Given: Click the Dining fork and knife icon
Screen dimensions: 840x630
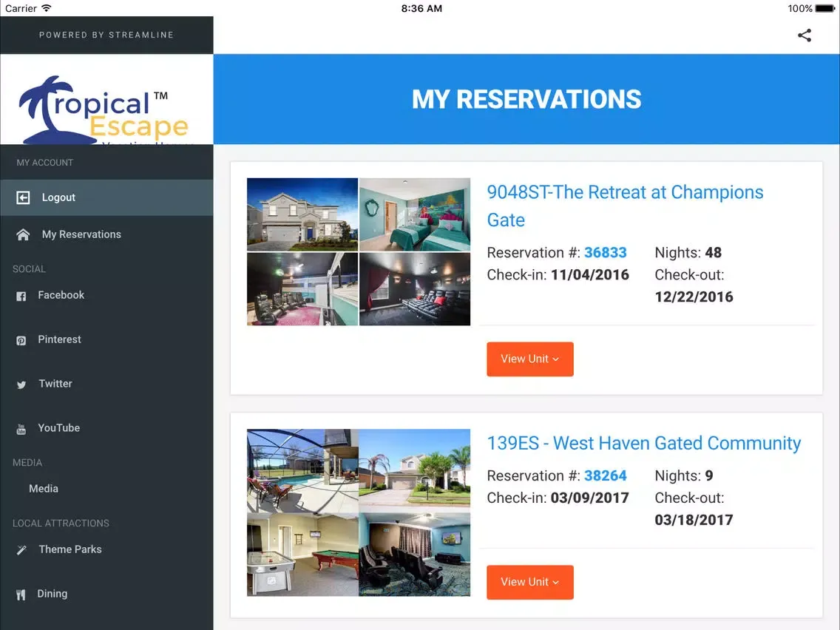Looking at the screenshot, I should 21,595.
